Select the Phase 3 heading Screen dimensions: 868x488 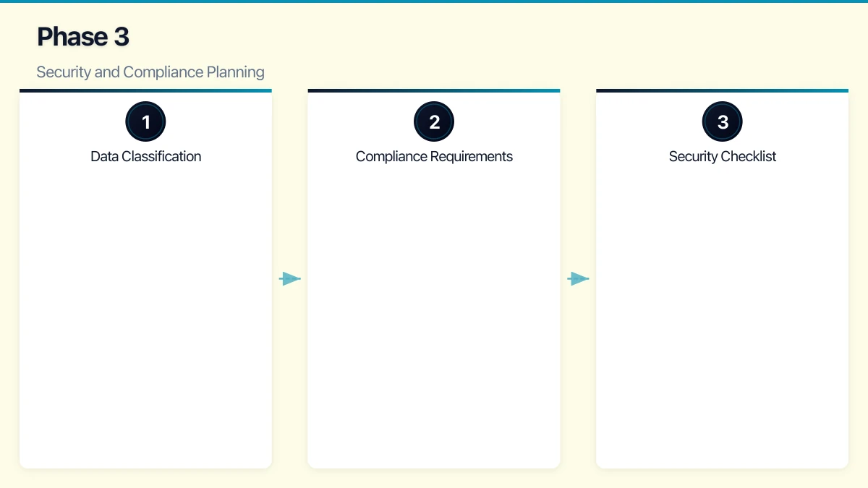pyautogui.click(x=82, y=36)
